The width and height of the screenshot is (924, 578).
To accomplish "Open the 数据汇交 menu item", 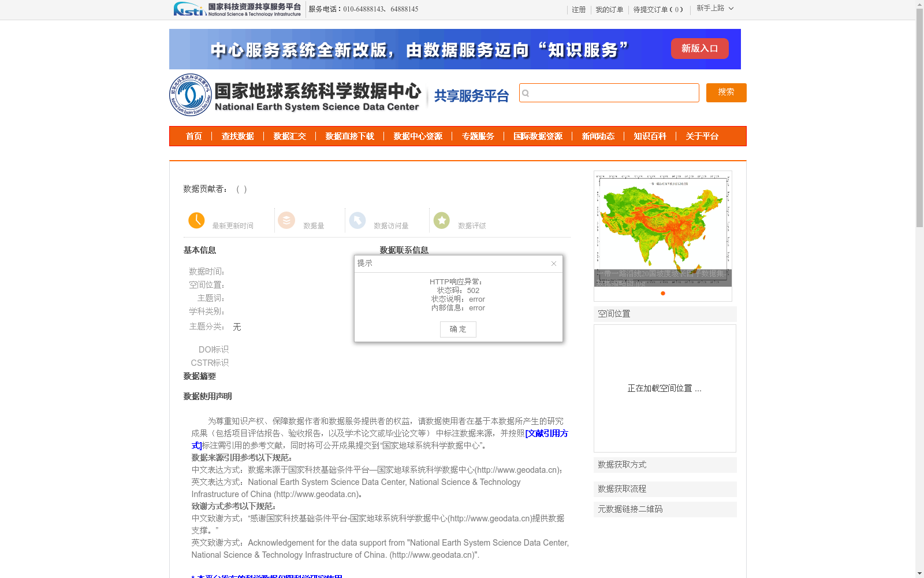I will pyautogui.click(x=290, y=136).
